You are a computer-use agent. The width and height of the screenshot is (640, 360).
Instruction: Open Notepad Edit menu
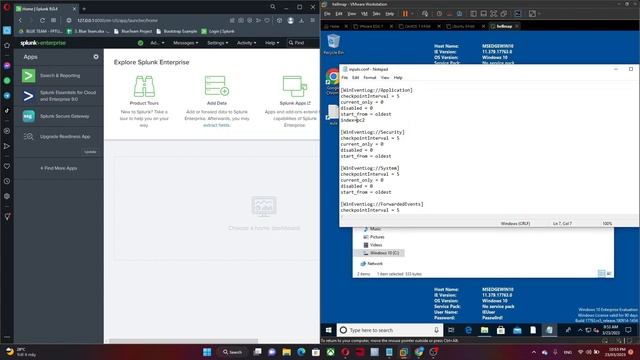[356, 78]
